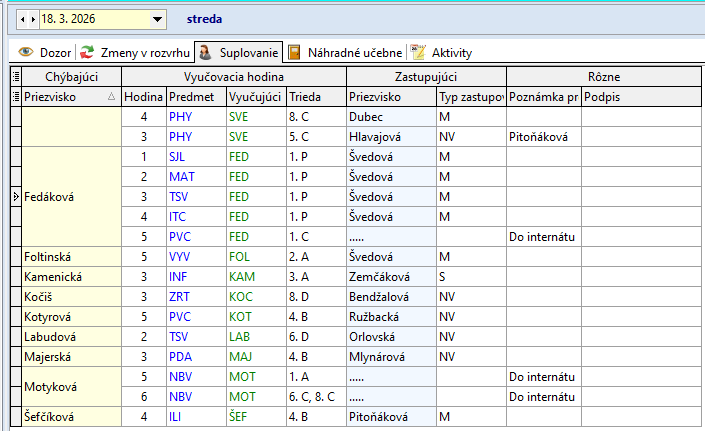Click the Suplovanie person icon
The height and width of the screenshot is (431, 705).
click(x=204, y=52)
